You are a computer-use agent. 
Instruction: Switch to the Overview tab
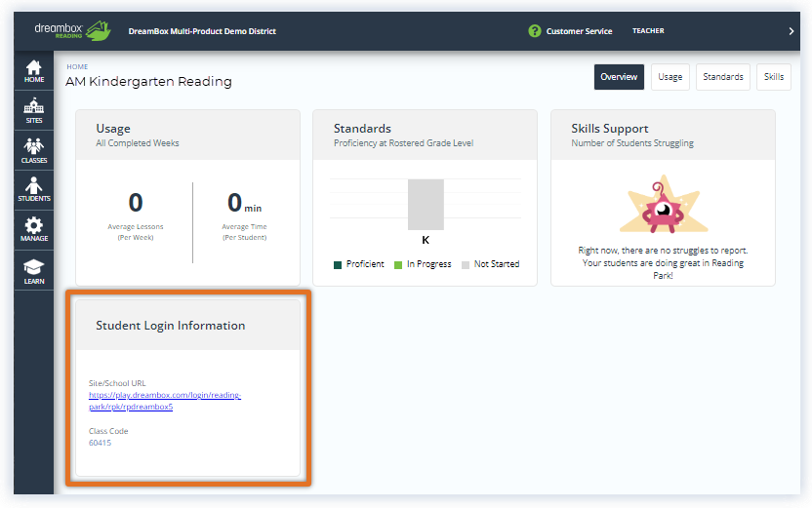point(619,77)
